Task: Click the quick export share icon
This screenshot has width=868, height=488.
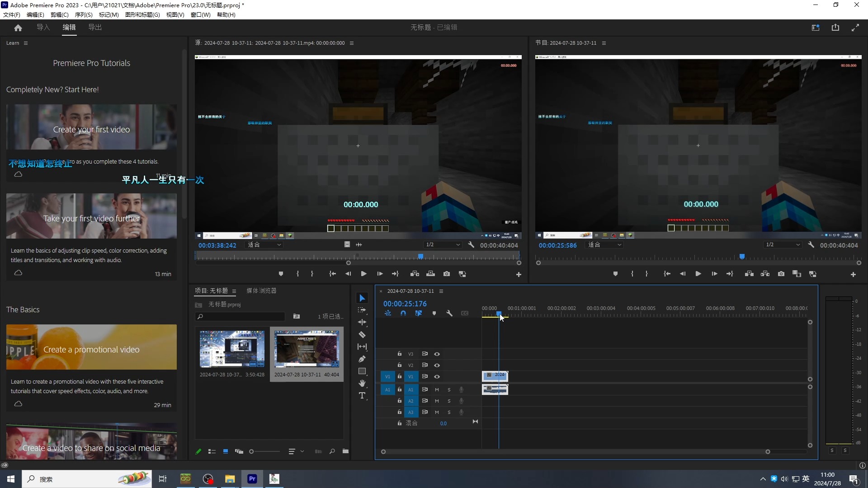Action: 835,28
